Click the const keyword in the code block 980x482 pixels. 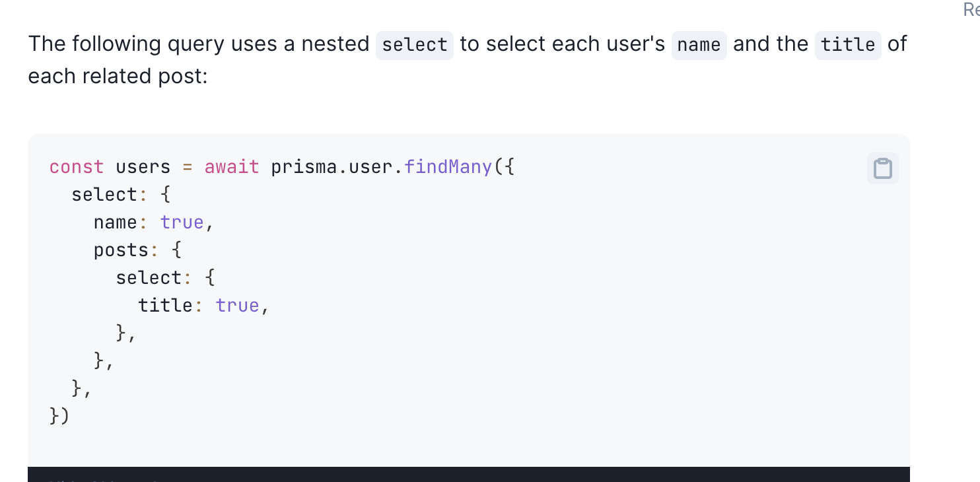(x=77, y=167)
